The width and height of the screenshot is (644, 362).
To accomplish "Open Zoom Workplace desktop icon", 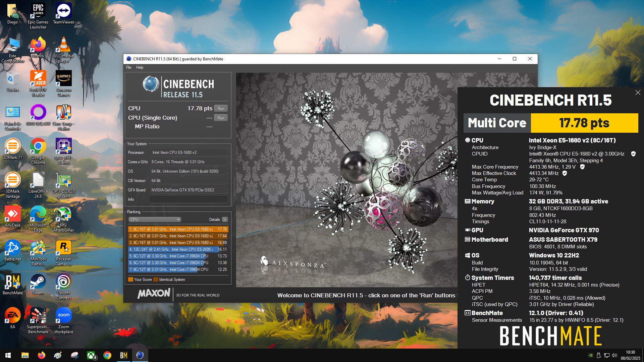I will point(63,320).
